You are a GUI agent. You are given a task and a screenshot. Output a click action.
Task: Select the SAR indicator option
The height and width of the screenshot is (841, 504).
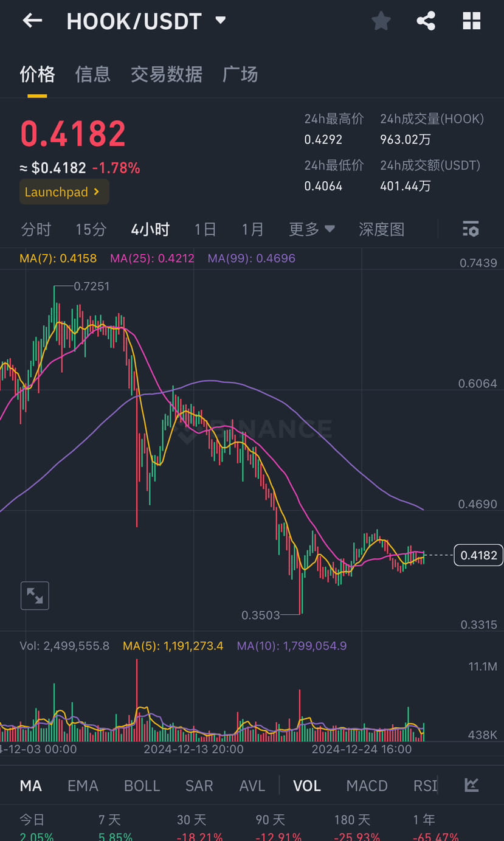pyautogui.click(x=199, y=785)
